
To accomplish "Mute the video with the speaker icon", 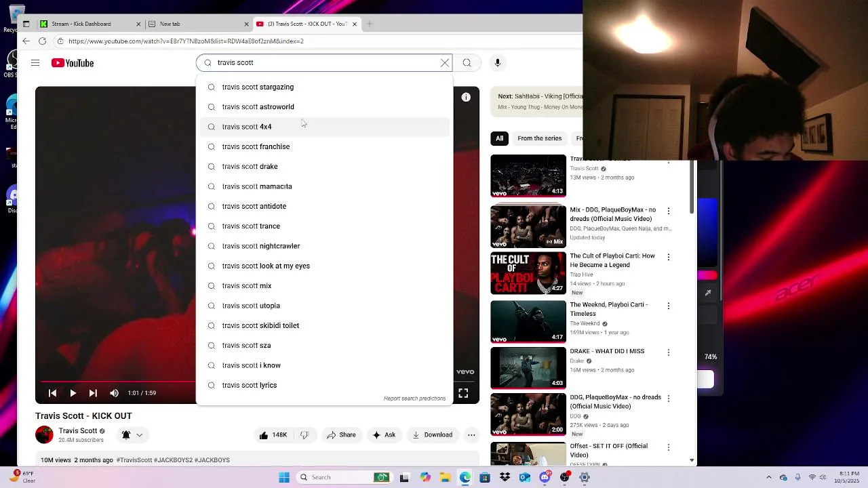I will (x=114, y=393).
